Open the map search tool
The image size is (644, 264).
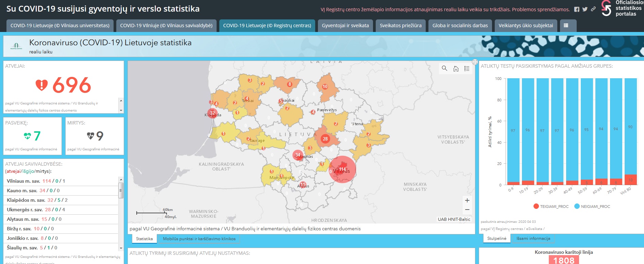click(x=444, y=68)
